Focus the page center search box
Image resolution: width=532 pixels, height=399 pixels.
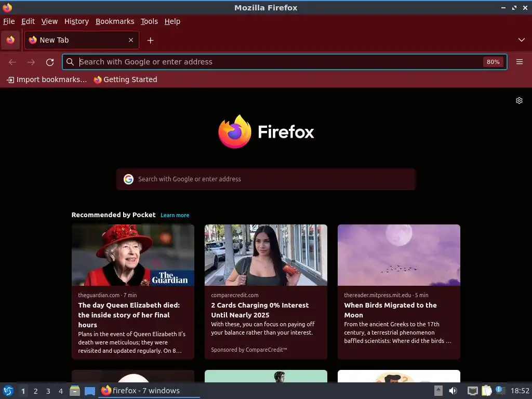click(x=266, y=179)
